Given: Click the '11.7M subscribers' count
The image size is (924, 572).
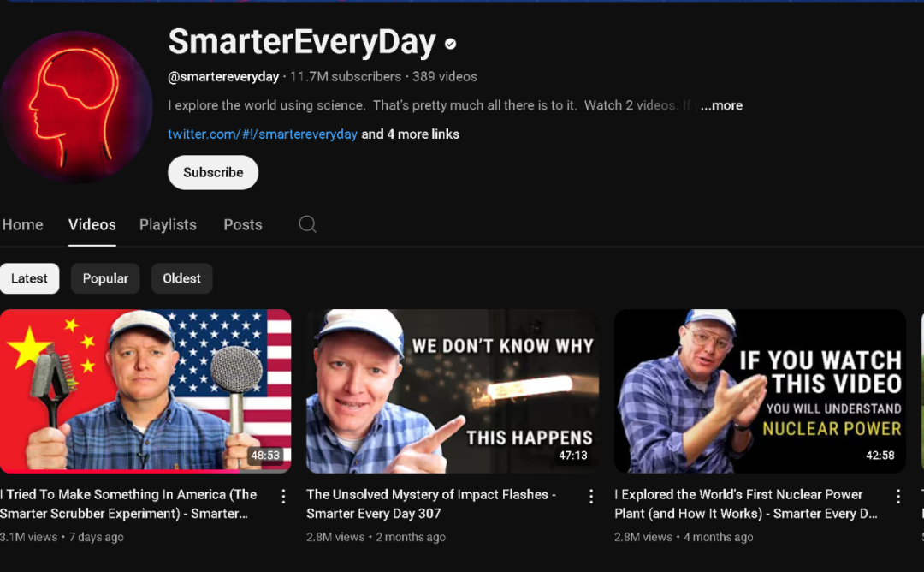Looking at the screenshot, I should [346, 77].
